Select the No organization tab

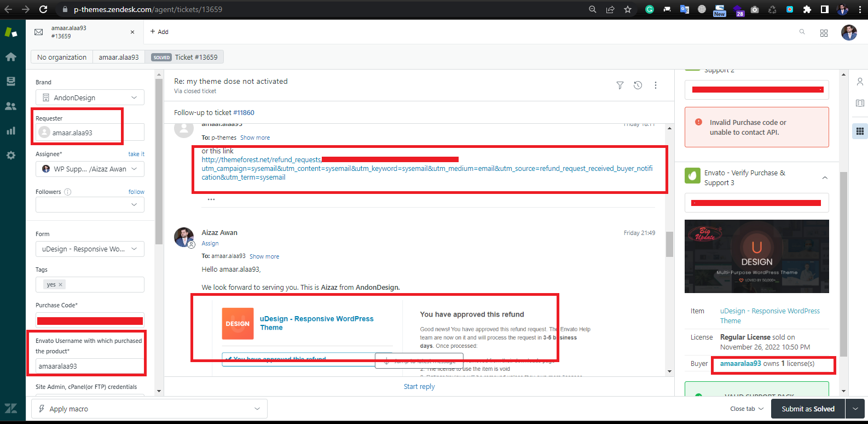(x=62, y=57)
